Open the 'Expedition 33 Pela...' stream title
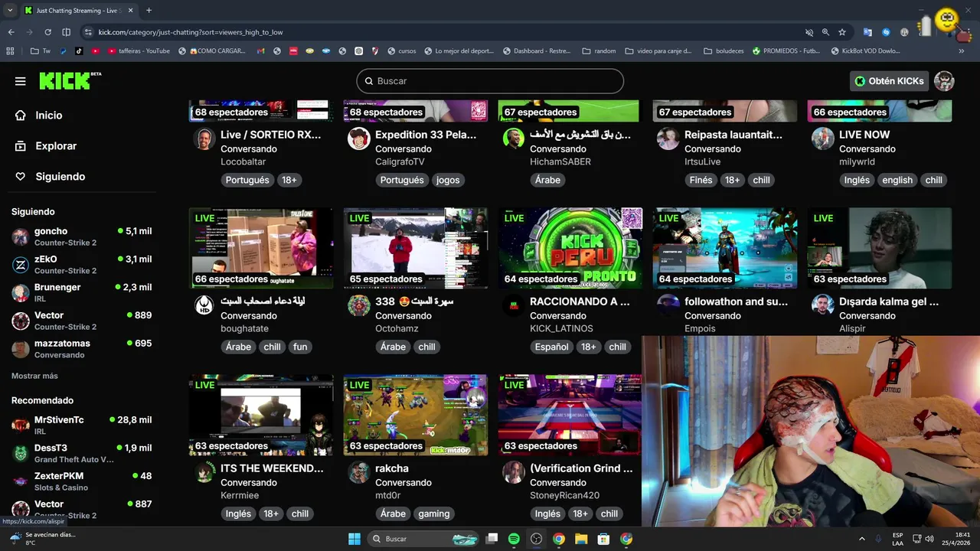The image size is (980, 551). click(x=426, y=135)
